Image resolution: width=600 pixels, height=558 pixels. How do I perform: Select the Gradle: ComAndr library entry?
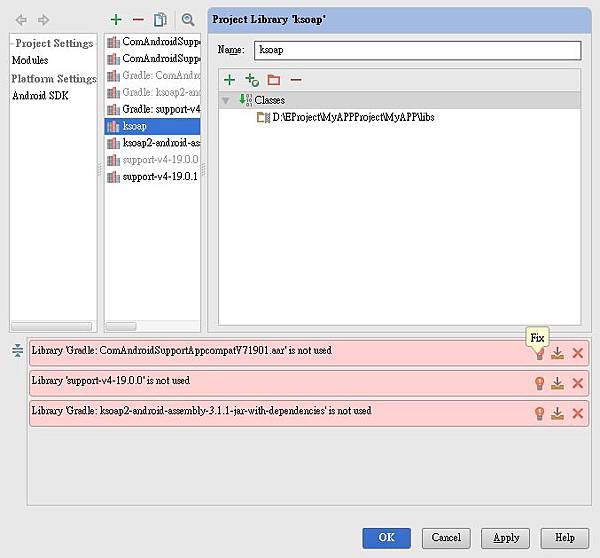point(153,75)
